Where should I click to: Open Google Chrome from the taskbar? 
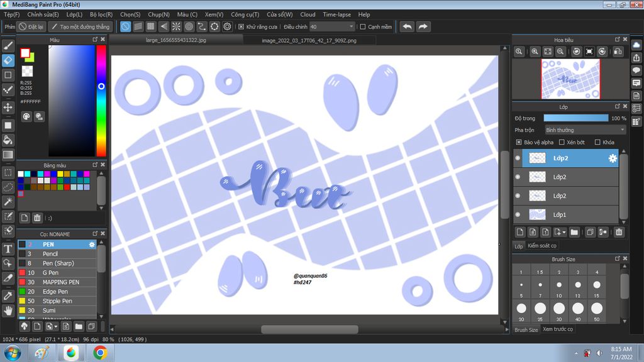point(100,353)
